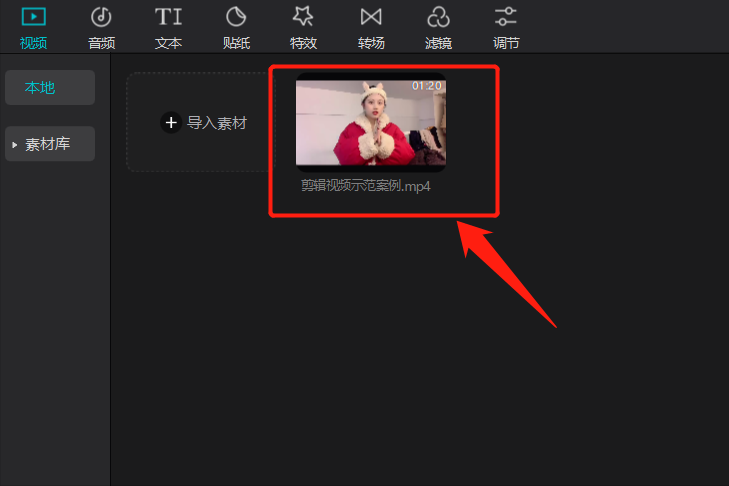729x486 pixels.
Task: Open the 转场 (Transition) icon
Action: (x=371, y=17)
